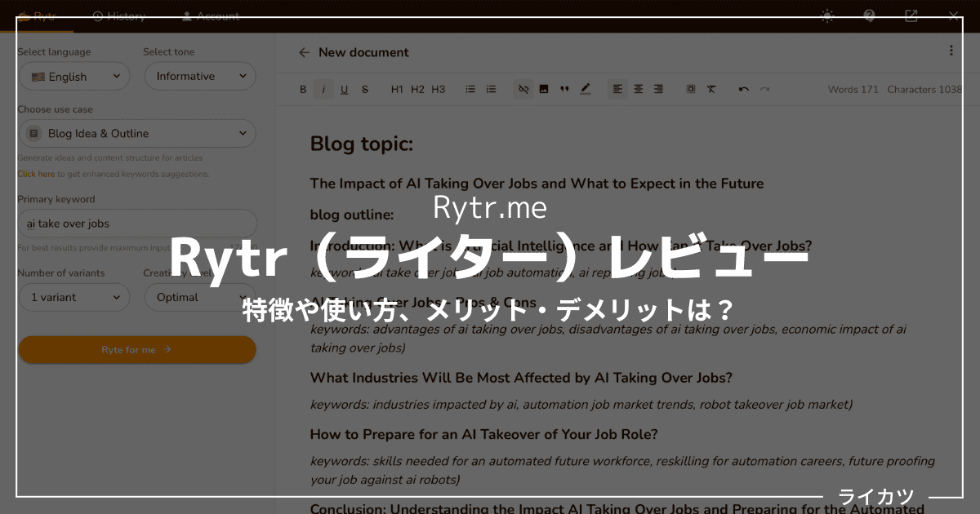
Task: Click the Primary keyword input field
Action: tap(137, 223)
